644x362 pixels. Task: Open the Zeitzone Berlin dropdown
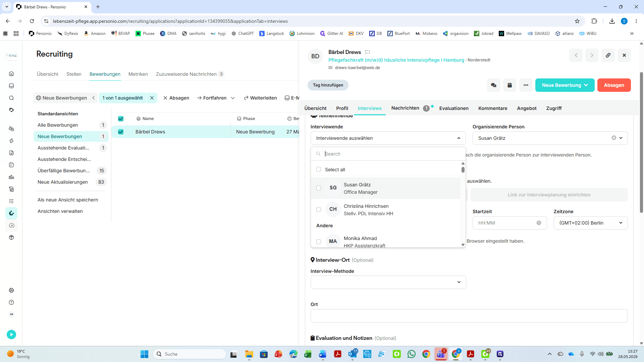coord(590,223)
